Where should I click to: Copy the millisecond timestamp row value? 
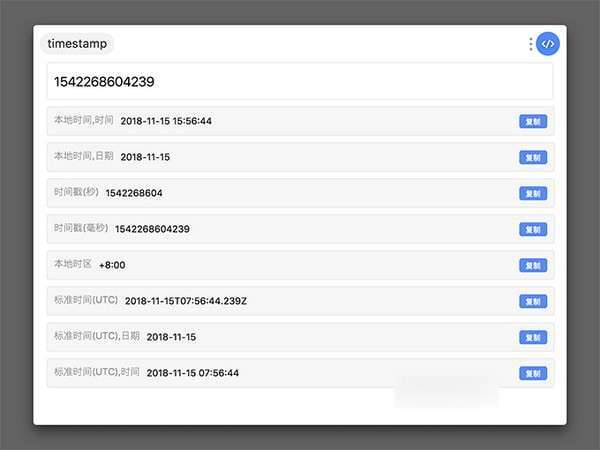click(533, 229)
